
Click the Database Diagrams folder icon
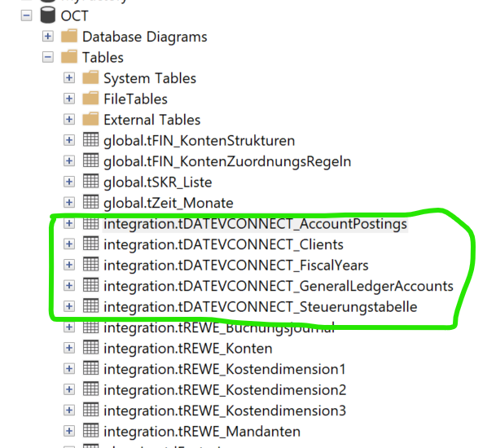pos(69,36)
